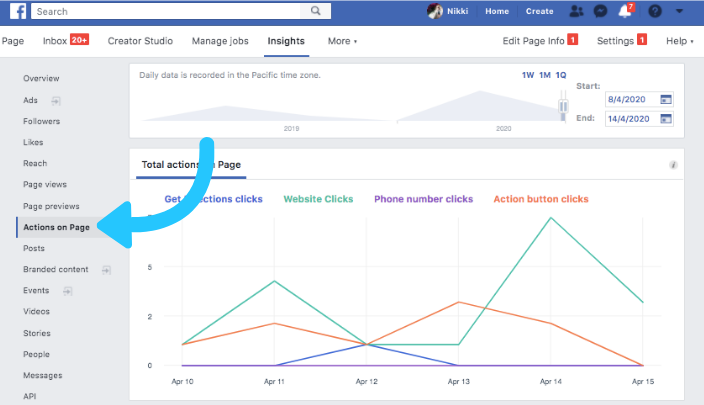Toggle the Get directions clicks series

(213, 199)
